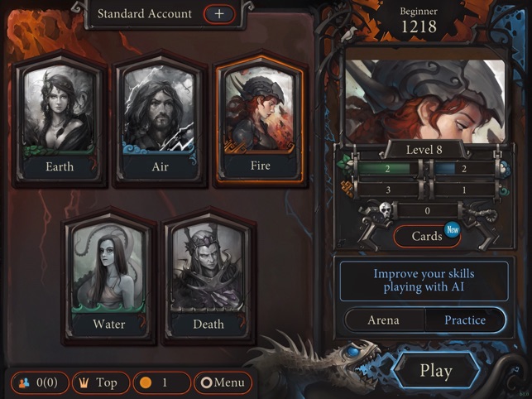
Task: Choose the Air hero portrait card
Action: 160,119
